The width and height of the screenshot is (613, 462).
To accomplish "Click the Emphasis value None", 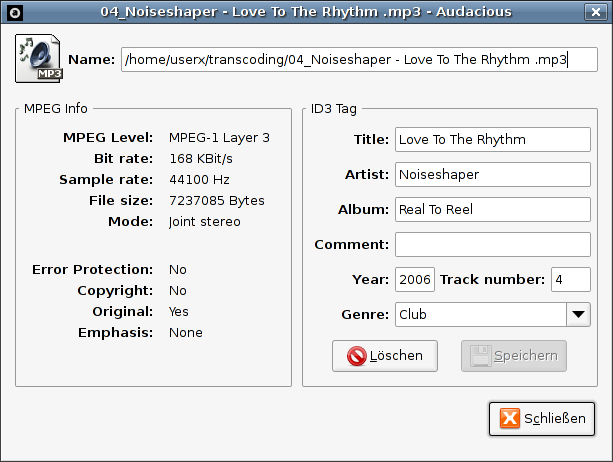I will 186,333.
